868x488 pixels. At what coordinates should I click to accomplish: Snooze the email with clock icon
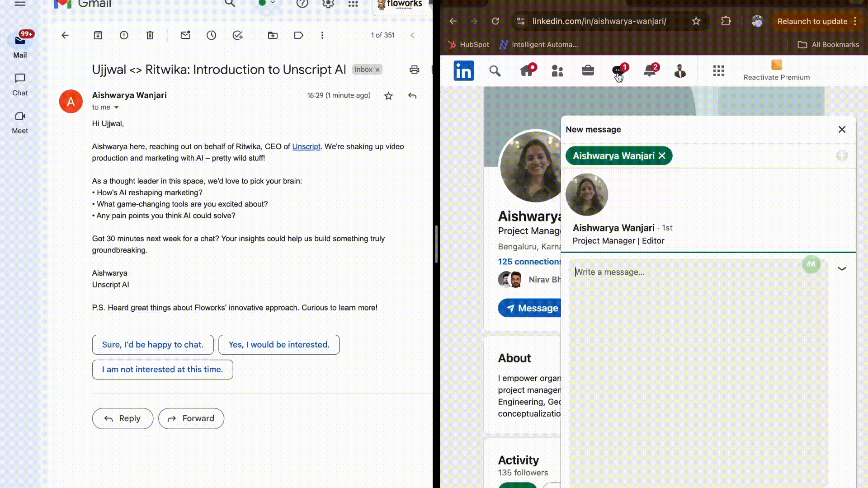(x=211, y=35)
